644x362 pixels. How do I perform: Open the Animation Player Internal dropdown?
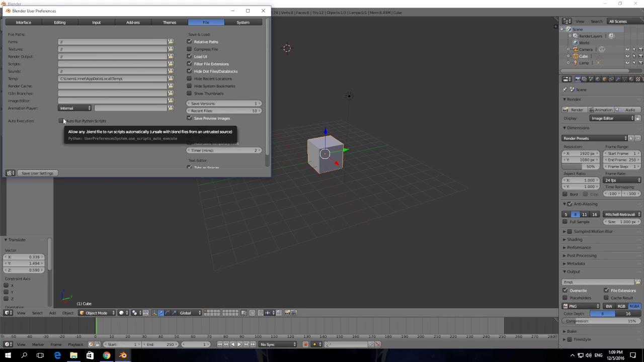click(x=75, y=108)
